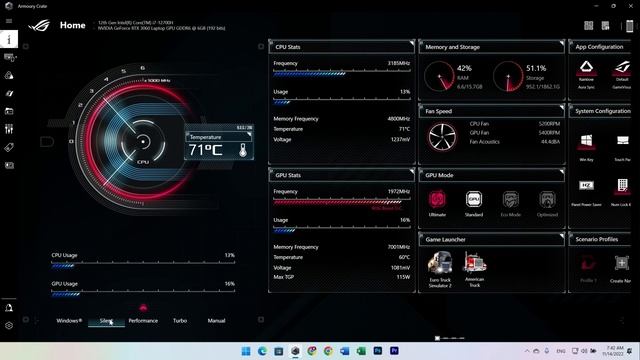Expand the Temperature widget corner
The image size is (640, 360).
249,134
